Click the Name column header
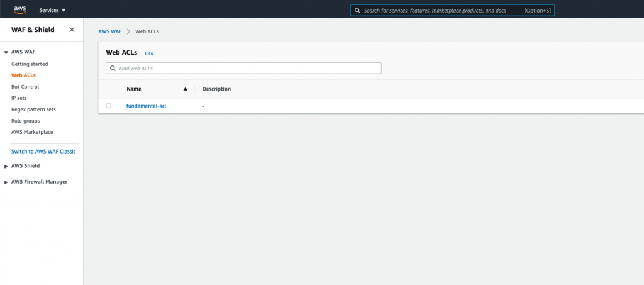The width and height of the screenshot is (644, 285). (134, 89)
